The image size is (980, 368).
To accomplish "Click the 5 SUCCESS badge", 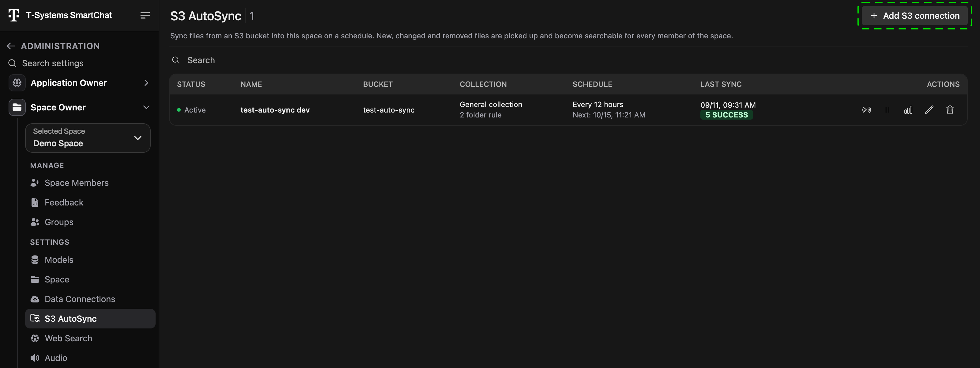I will click(x=726, y=115).
